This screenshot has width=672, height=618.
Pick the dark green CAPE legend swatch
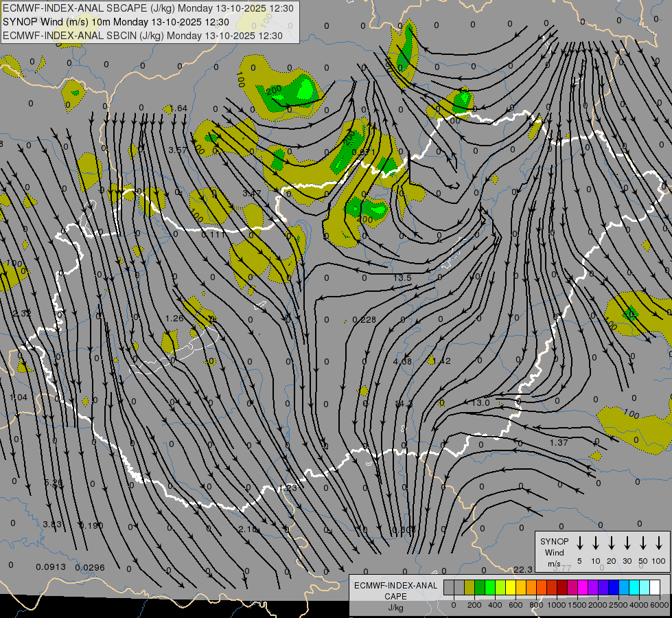point(480,587)
